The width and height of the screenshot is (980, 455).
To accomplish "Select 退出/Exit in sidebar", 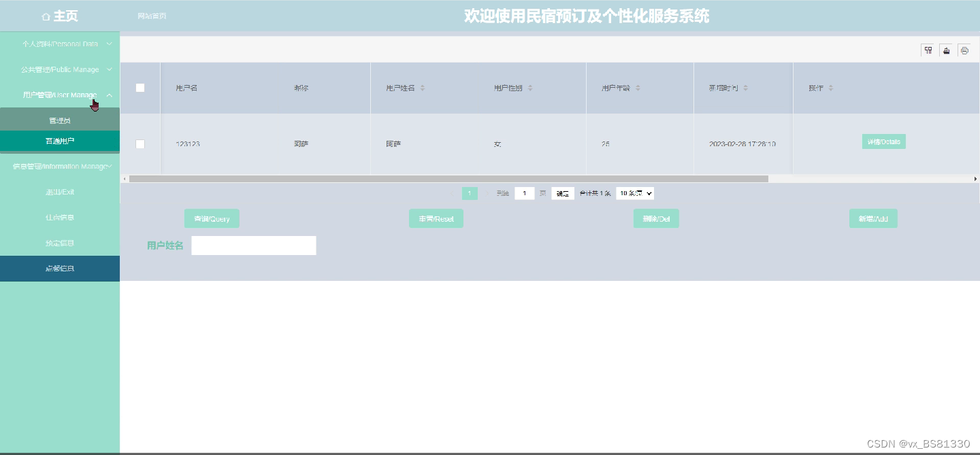I will [60, 192].
